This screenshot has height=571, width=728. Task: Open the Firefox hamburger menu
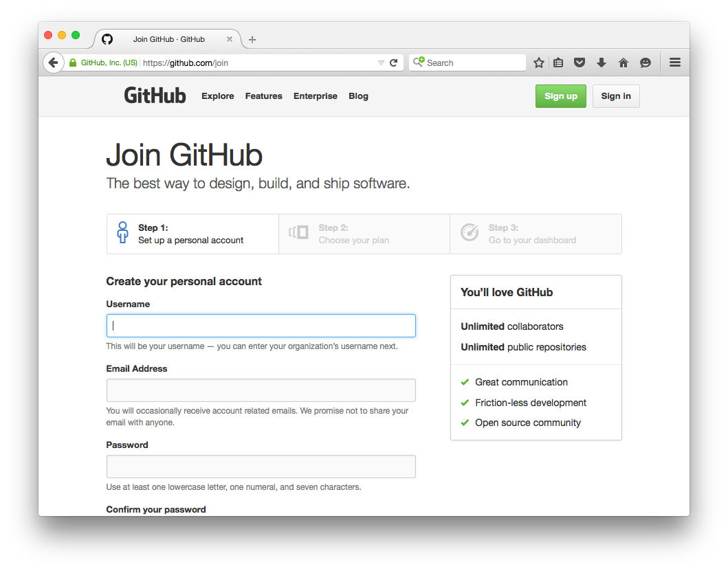675,63
